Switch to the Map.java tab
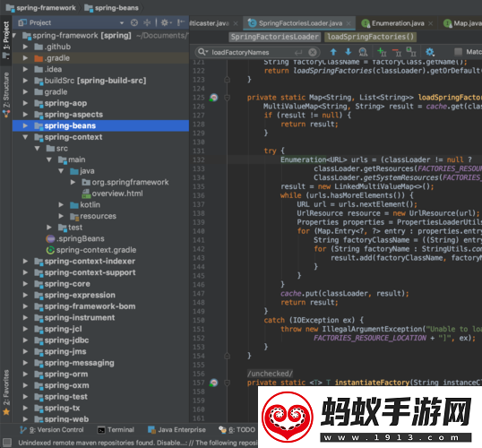 (x=462, y=23)
